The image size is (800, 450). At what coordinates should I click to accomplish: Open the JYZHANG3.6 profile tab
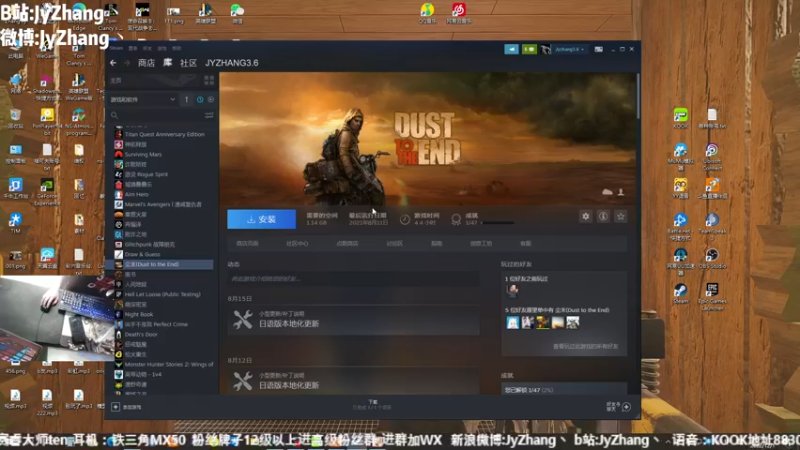(232, 63)
